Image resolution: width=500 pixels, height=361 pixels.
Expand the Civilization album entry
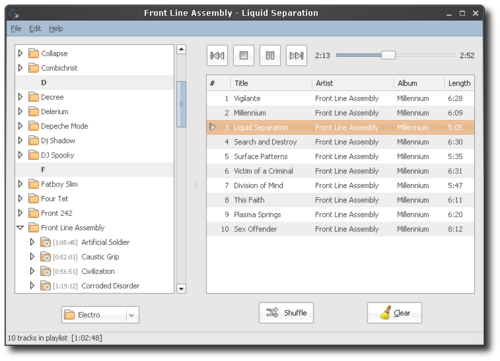click(x=32, y=271)
